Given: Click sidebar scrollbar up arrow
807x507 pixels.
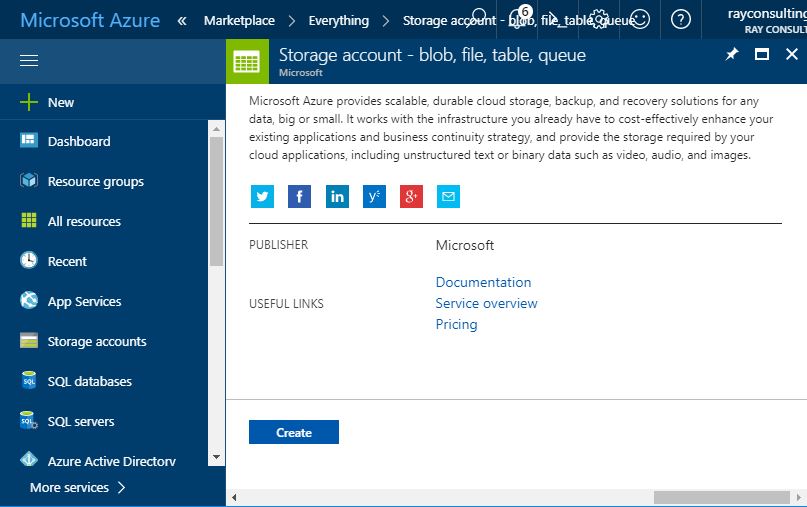Looking at the screenshot, I should (x=216, y=128).
